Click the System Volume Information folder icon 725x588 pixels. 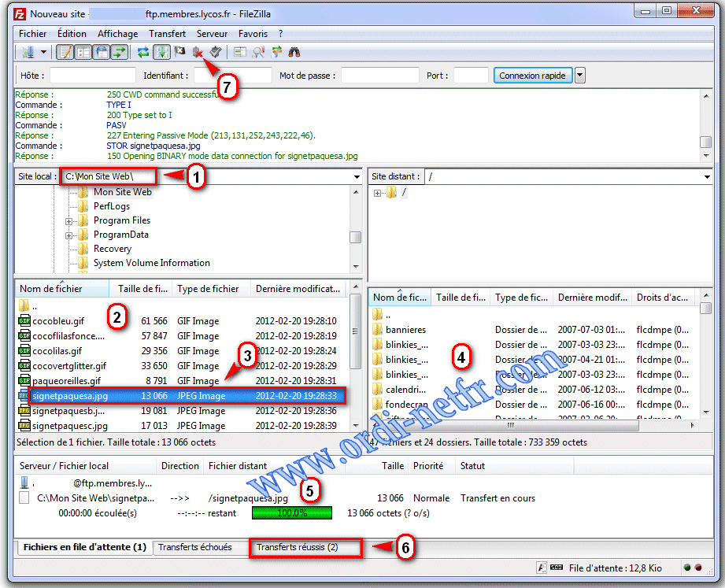tap(83, 263)
